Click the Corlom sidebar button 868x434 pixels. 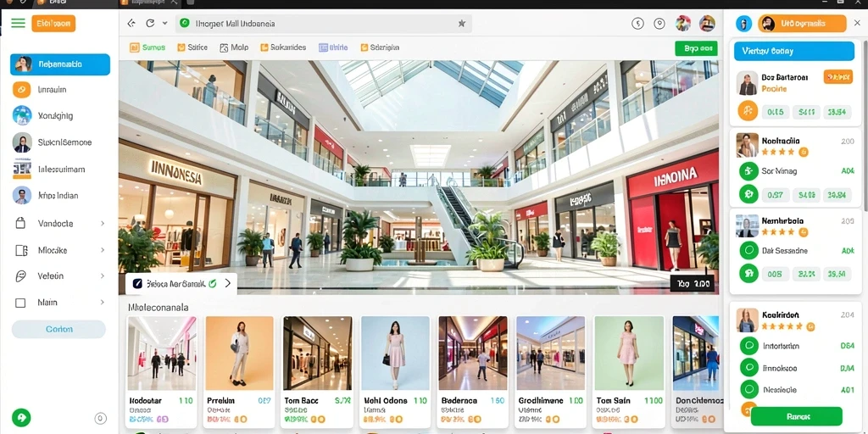pos(58,329)
